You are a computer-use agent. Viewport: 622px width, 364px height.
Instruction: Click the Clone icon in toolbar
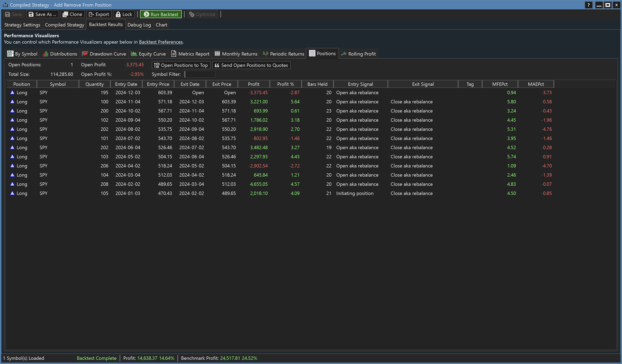point(65,14)
